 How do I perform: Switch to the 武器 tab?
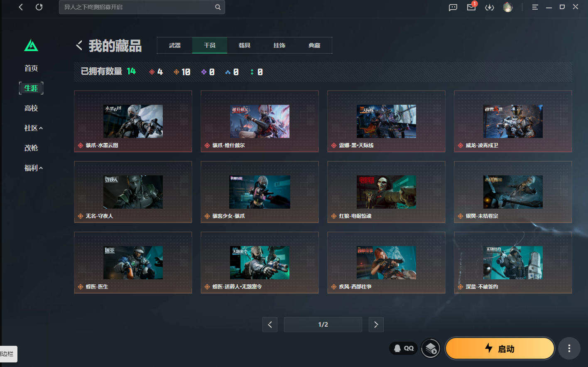point(175,45)
